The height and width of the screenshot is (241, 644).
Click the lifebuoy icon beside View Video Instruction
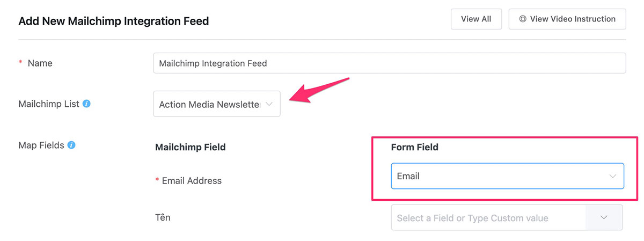coord(523,19)
